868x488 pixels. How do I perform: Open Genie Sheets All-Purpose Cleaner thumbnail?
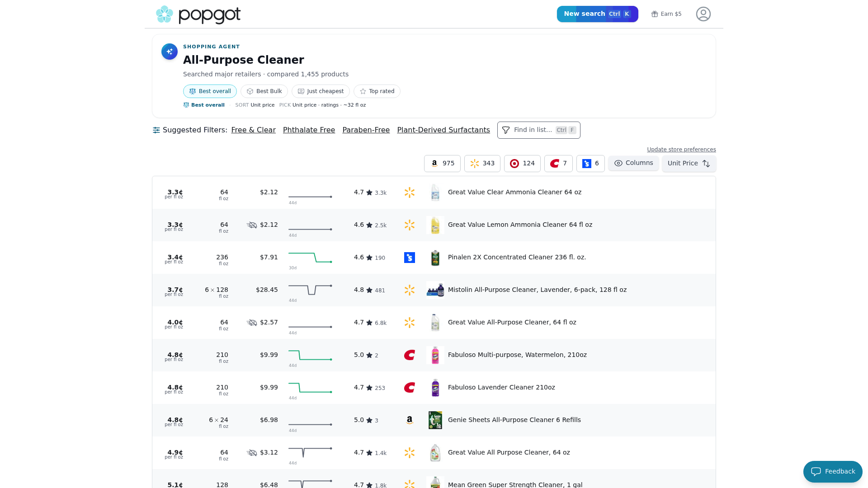pyautogui.click(x=435, y=420)
